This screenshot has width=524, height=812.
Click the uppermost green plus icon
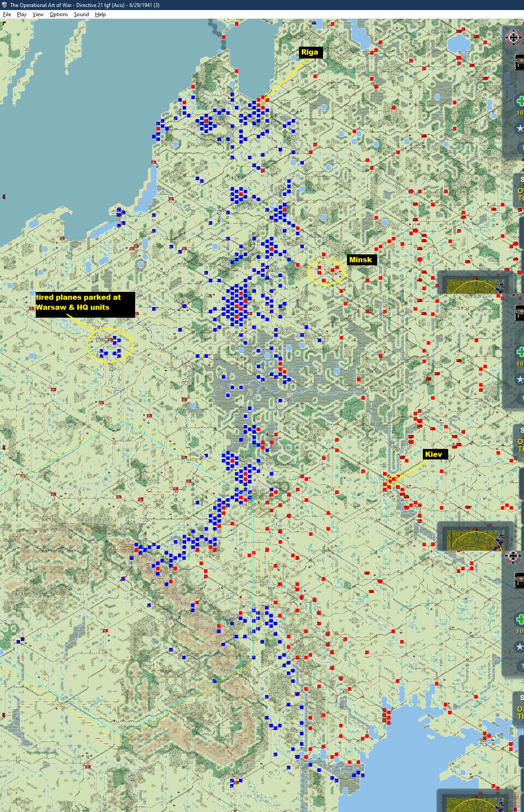520,101
